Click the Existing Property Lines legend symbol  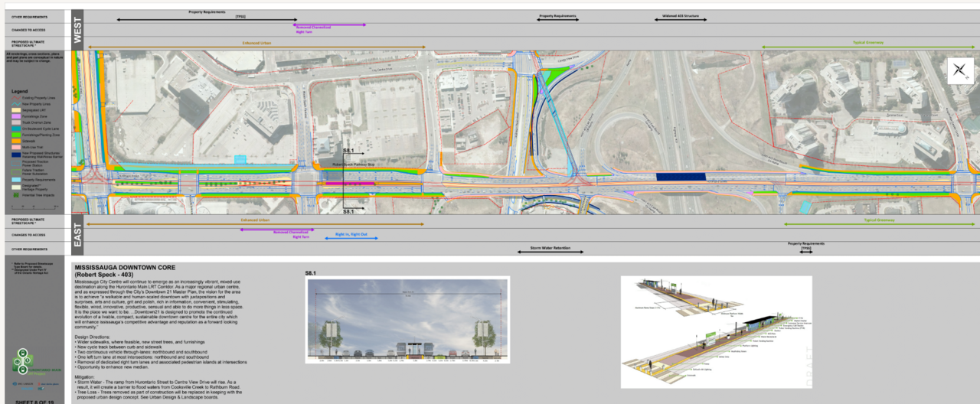pos(15,98)
